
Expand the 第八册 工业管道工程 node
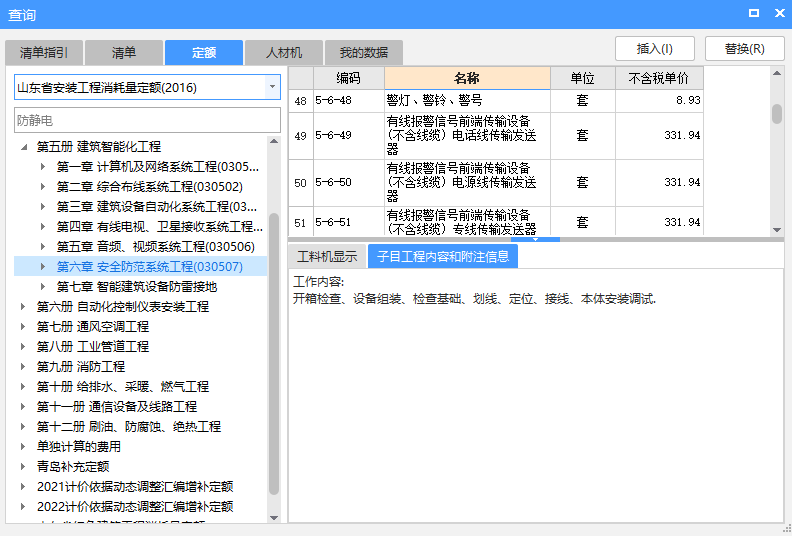point(23,347)
